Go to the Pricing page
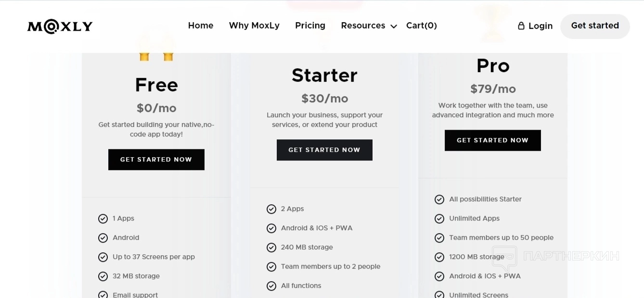Image resolution: width=644 pixels, height=298 pixels. pos(310,25)
